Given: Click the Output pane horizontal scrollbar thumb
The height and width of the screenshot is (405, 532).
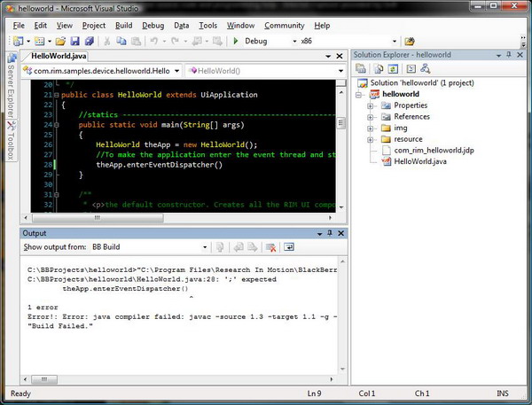Looking at the screenshot, I should click(x=44, y=379).
